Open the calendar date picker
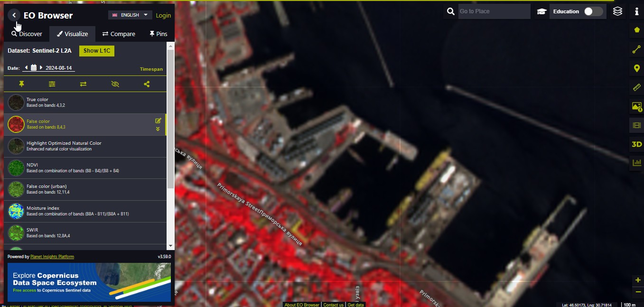This screenshot has width=644, height=307. [x=34, y=68]
